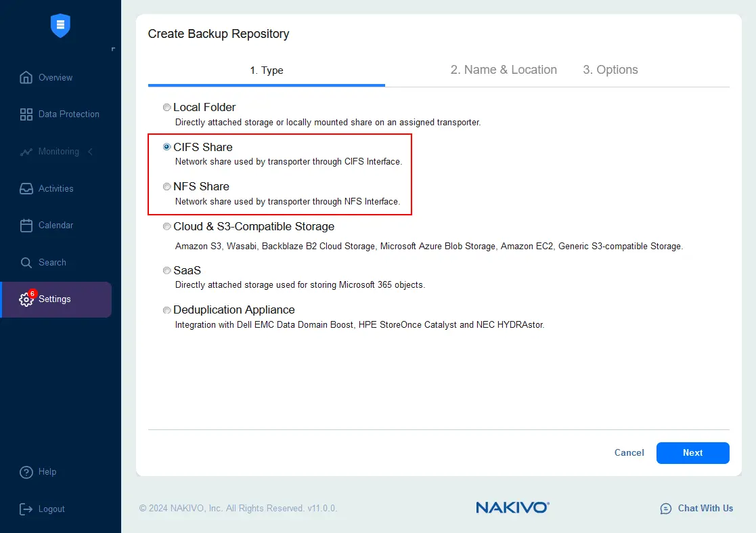Click the NFS Interface description text
The image size is (756, 533).
click(288, 202)
